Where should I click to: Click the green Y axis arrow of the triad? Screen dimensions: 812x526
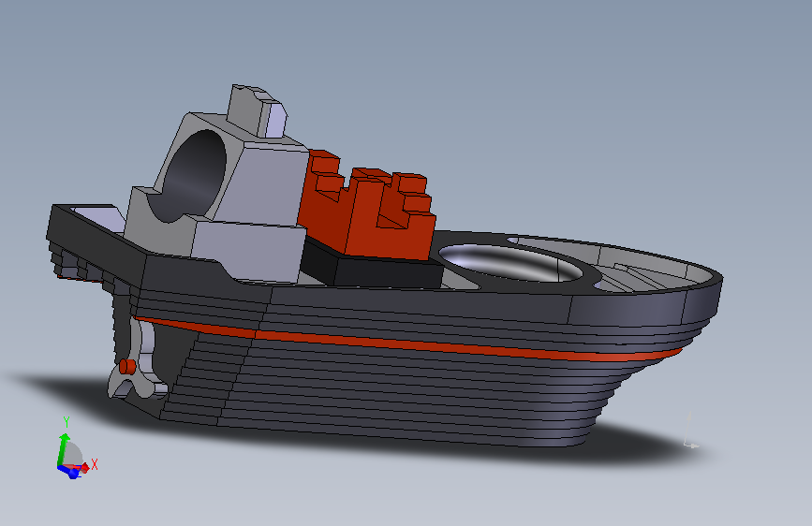[x=63, y=448]
